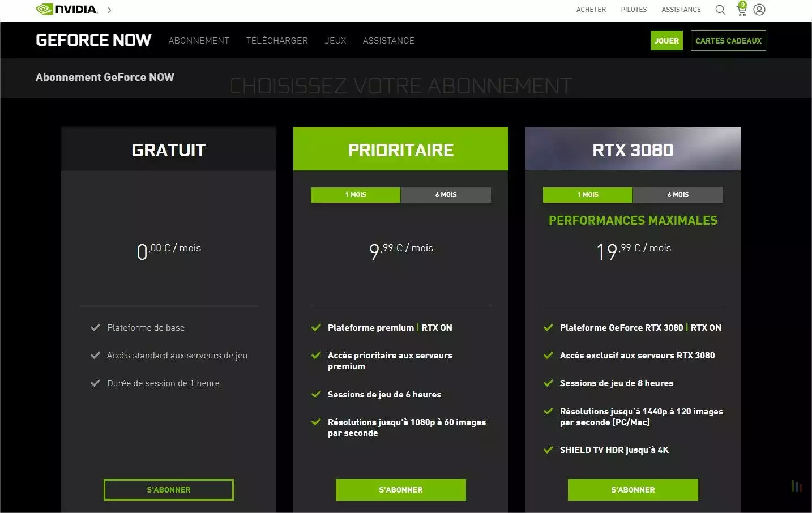Switch the RTX 3080 plan to 6 MOIS
Viewport: 812px width, 513px height.
(x=678, y=195)
